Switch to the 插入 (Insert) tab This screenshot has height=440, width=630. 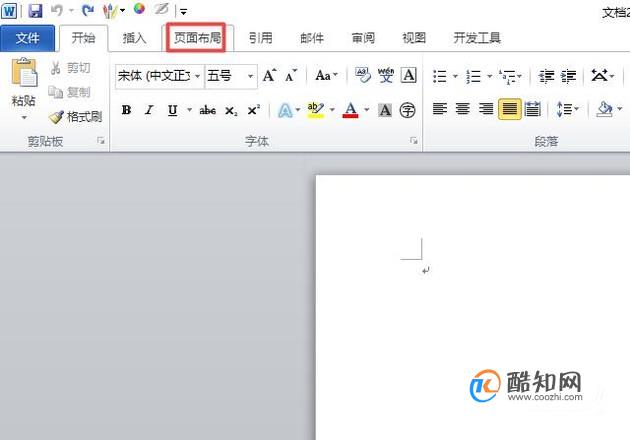point(134,38)
